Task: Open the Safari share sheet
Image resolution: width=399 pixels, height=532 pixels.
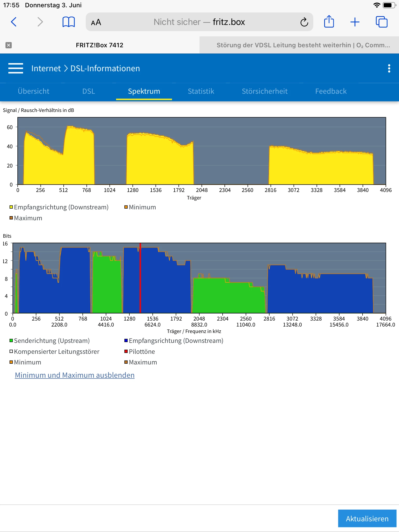Action: tap(329, 22)
